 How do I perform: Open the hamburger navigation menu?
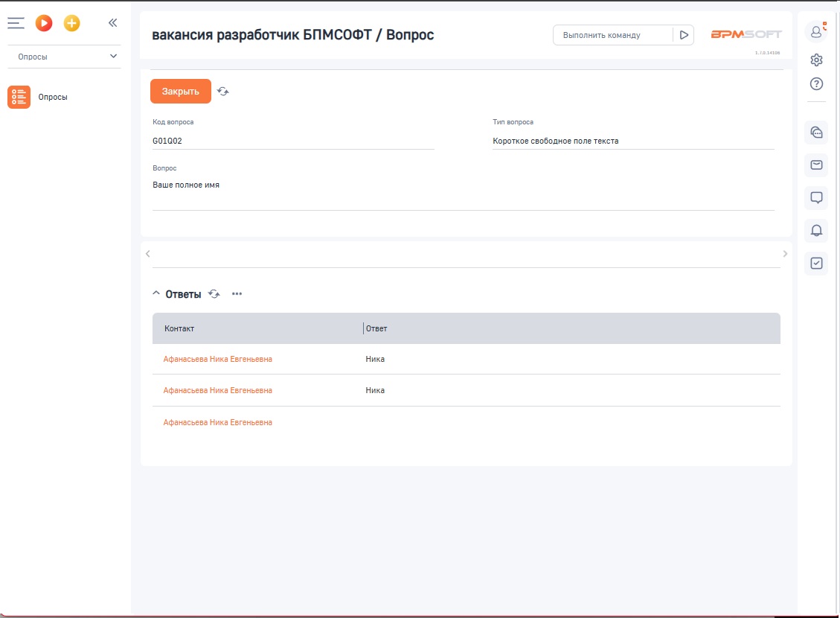click(x=16, y=23)
